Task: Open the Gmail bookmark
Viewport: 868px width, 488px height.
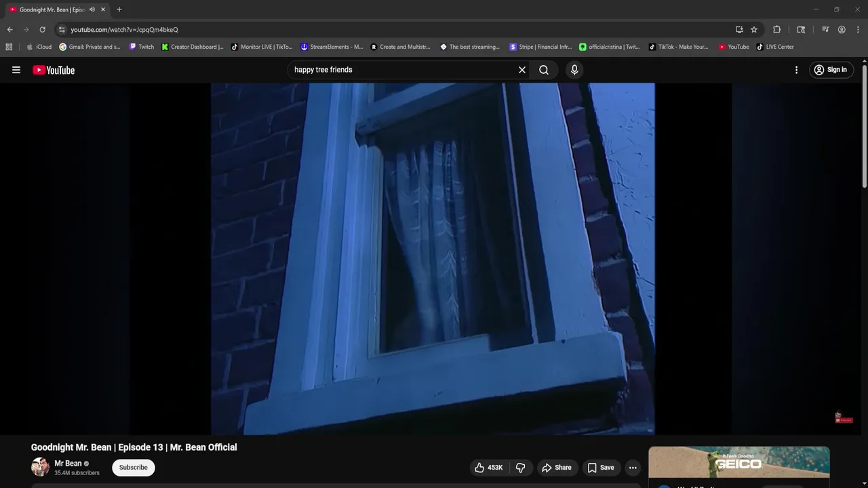Action: [x=90, y=47]
